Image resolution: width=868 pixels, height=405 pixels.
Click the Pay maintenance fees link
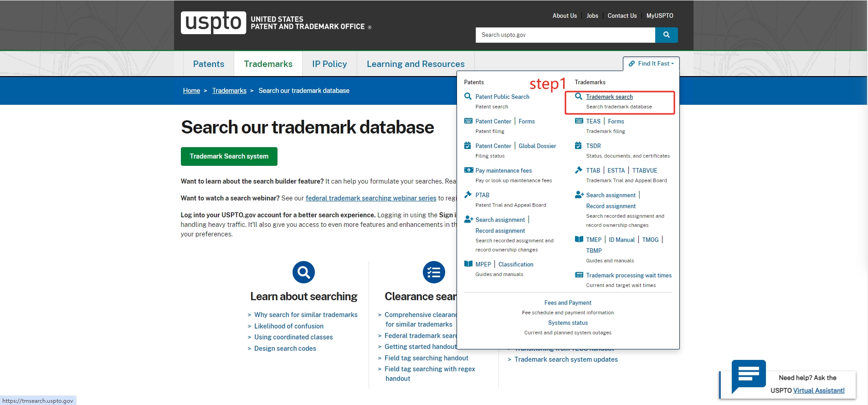pyautogui.click(x=503, y=170)
